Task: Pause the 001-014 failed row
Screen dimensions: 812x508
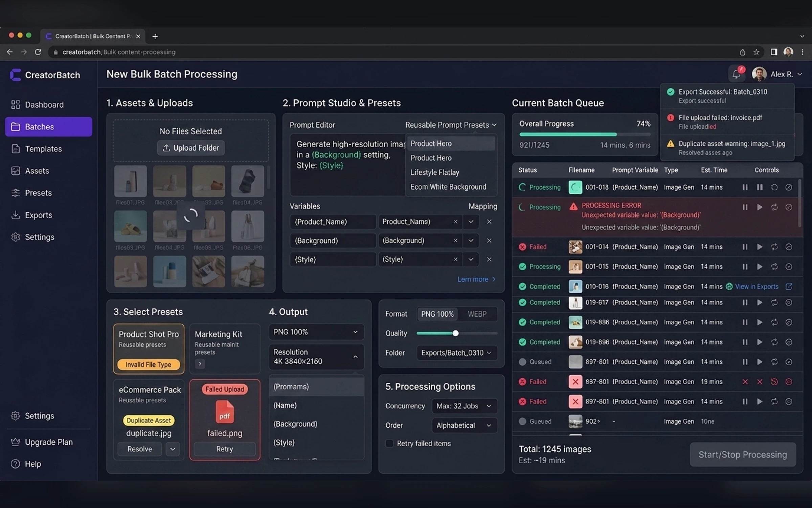Action: pos(745,247)
